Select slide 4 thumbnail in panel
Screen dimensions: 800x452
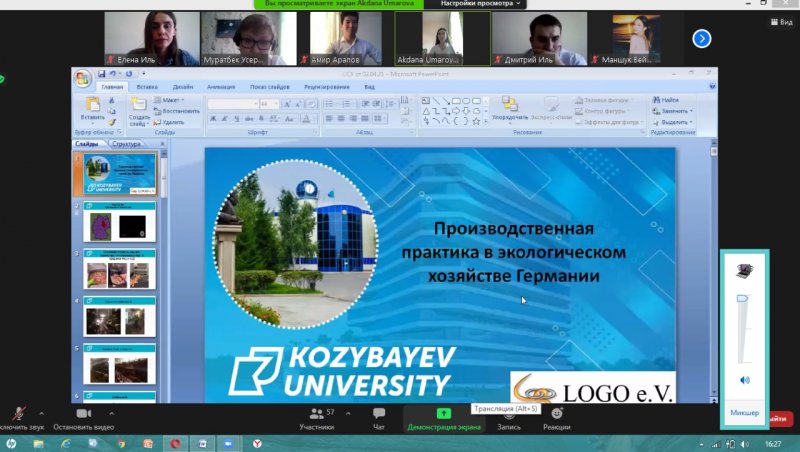(x=119, y=317)
